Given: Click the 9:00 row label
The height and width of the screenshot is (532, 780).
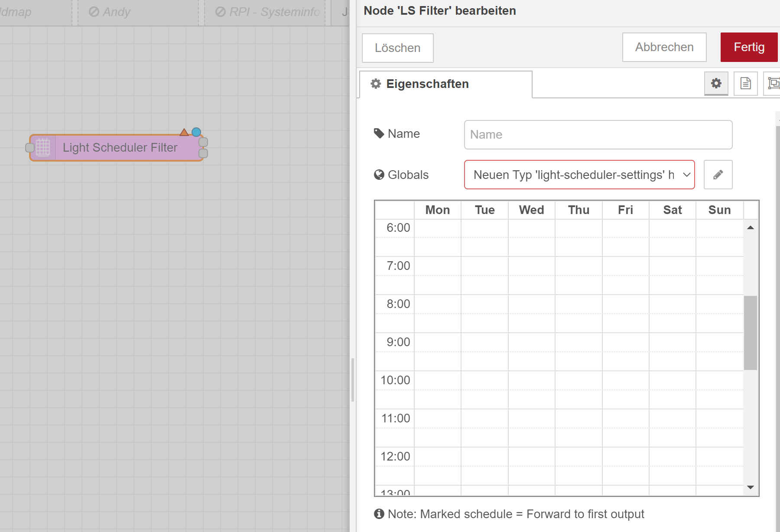Looking at the screenshot, I should pos(398,342).
